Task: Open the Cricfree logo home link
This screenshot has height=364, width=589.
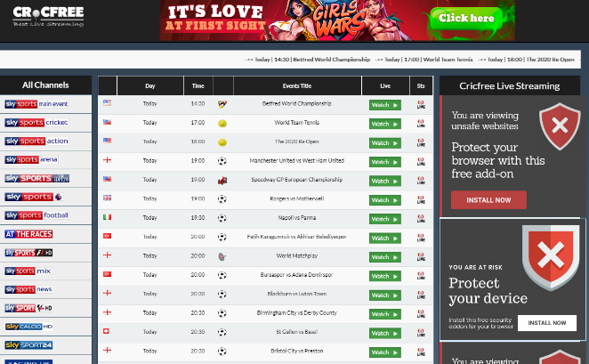Action: 48,16
